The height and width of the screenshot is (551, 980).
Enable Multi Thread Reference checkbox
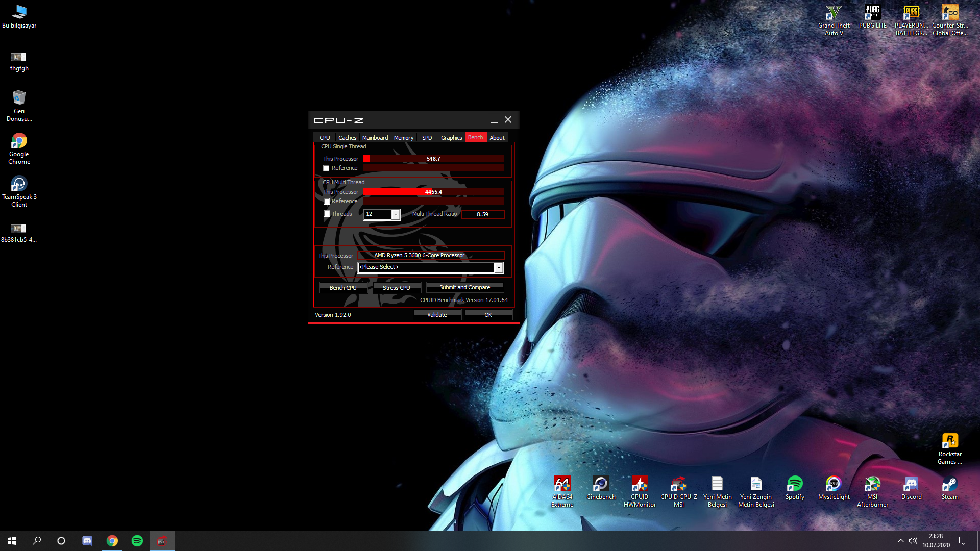[x=327, y=202]
